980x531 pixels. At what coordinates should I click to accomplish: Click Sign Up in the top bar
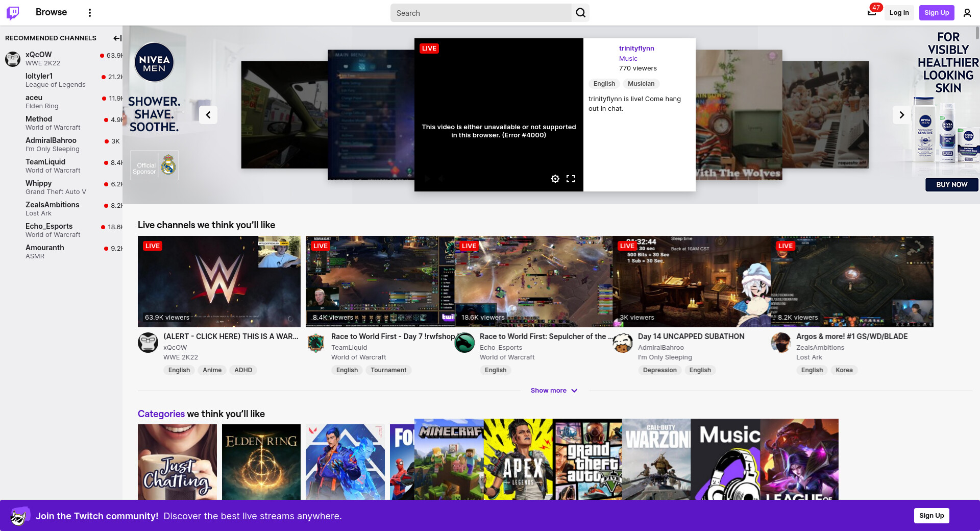pyautogui.click(x=936, y=13)
